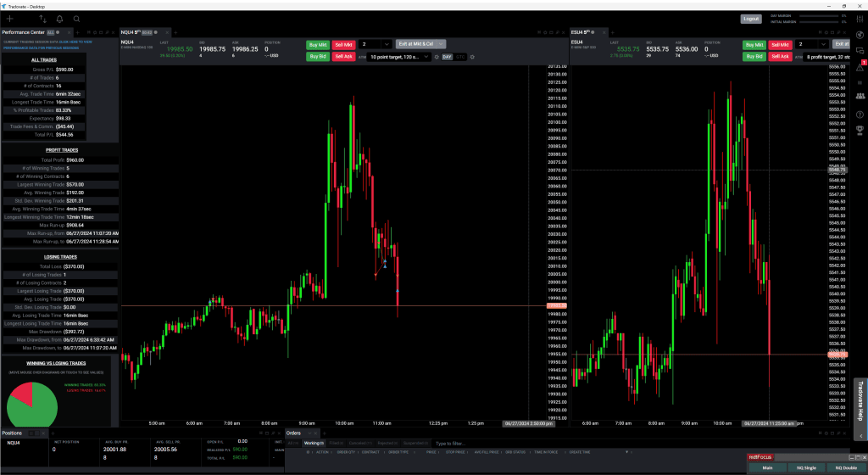Show All orders filter
The image size is (868, 475).
292,444
